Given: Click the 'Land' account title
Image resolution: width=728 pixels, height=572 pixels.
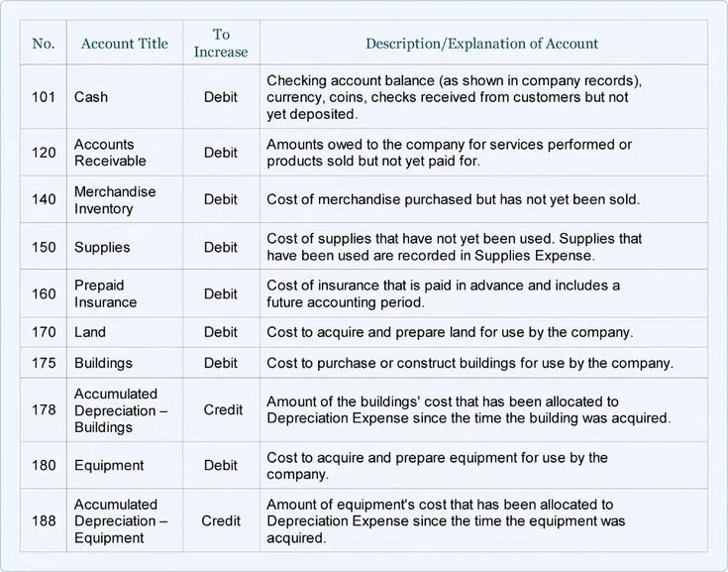Looking at the screenshot, I should 90,332.
